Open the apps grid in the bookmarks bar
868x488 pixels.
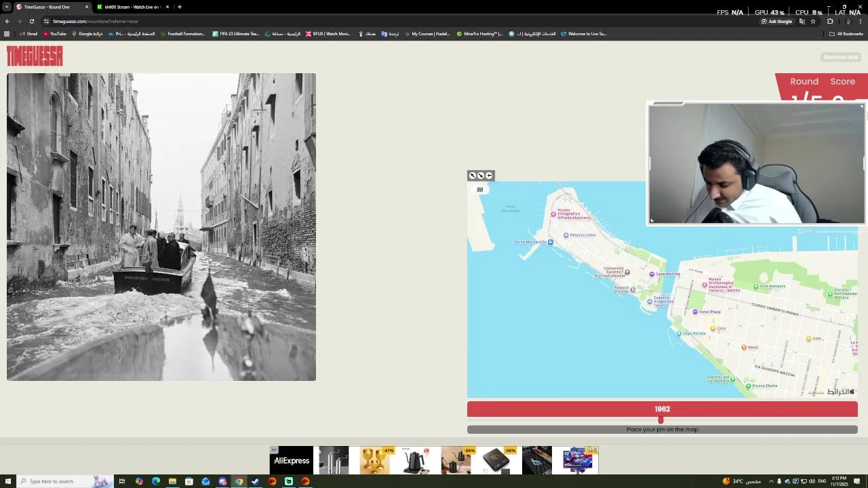(7, 34)
